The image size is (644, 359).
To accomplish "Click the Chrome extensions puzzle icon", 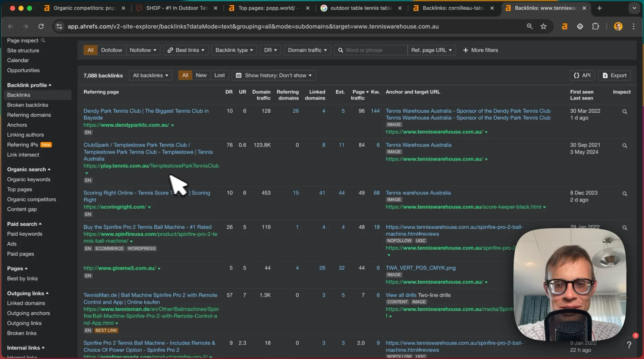I will click(x=596, y=26).
